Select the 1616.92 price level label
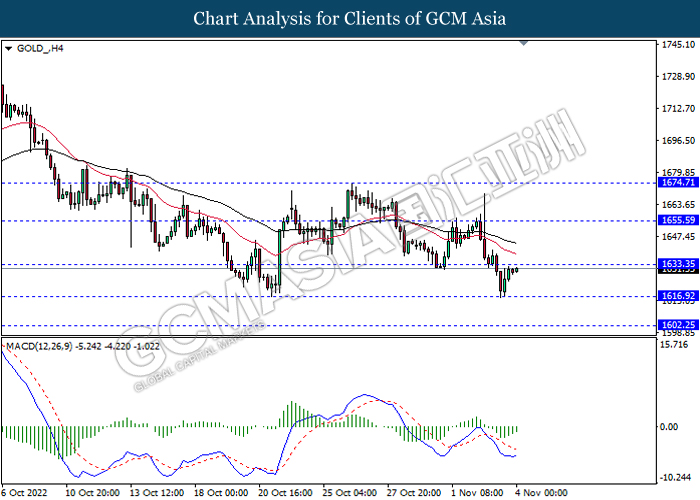The height and width of the screenshot is (500, 700). [678, 296]
